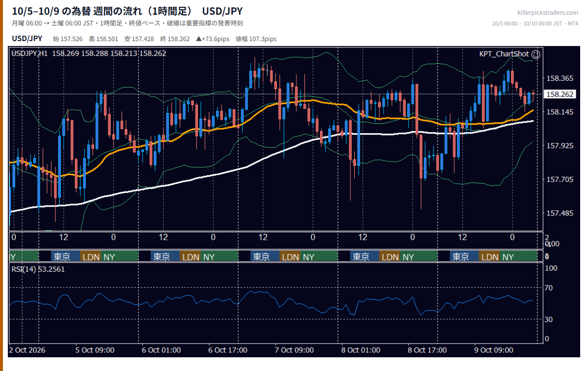Image resolution: width=588 pixels, height=371 pixels.
Task: Click the RSI 70 level label
Action: pyautogui.click(x=550, y=288)
